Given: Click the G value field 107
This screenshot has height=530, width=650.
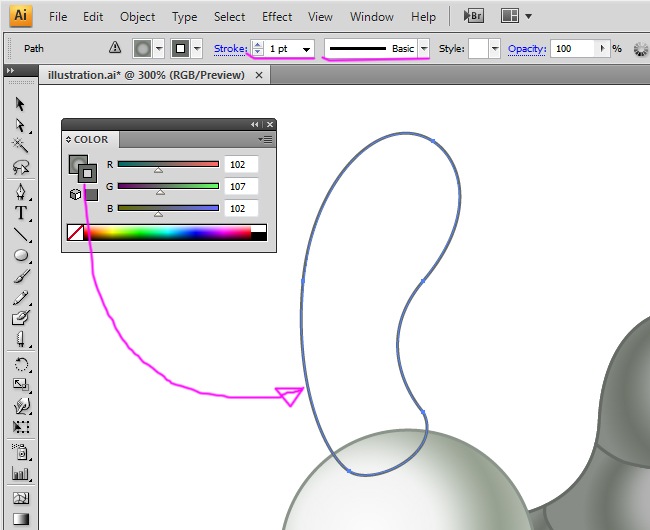Looking at the screenshot, I should (x=241, y=186).
